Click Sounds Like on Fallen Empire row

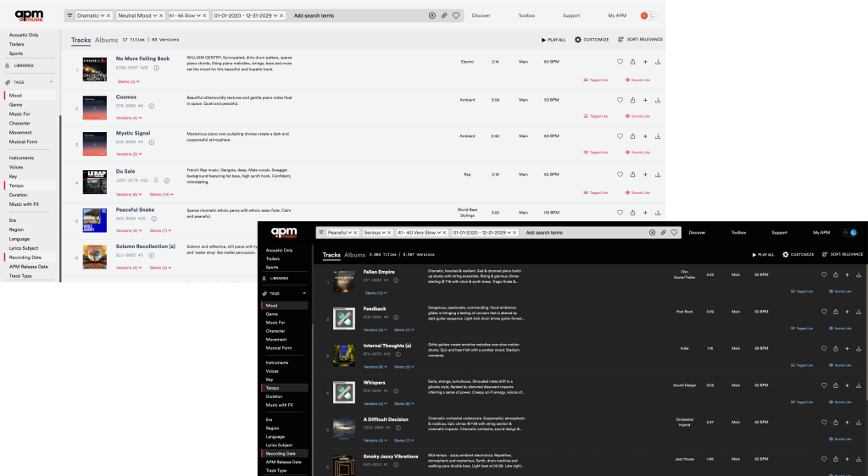840,291
